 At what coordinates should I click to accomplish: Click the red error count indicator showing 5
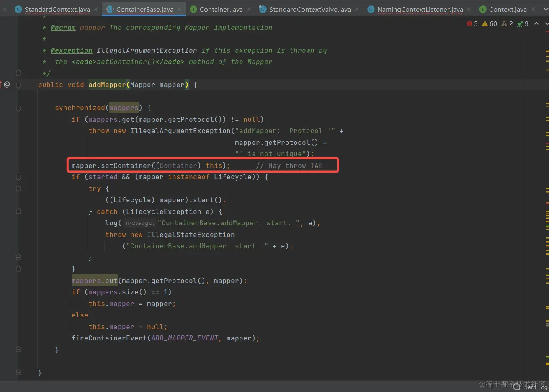(x=472, y=24)
